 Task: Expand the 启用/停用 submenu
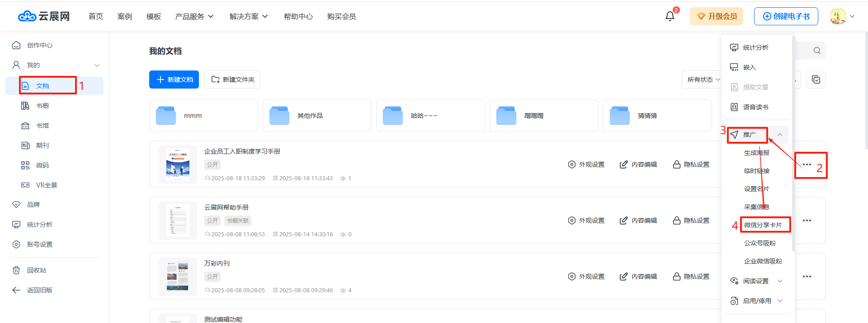pyautogui.click(x=780, y=301)
